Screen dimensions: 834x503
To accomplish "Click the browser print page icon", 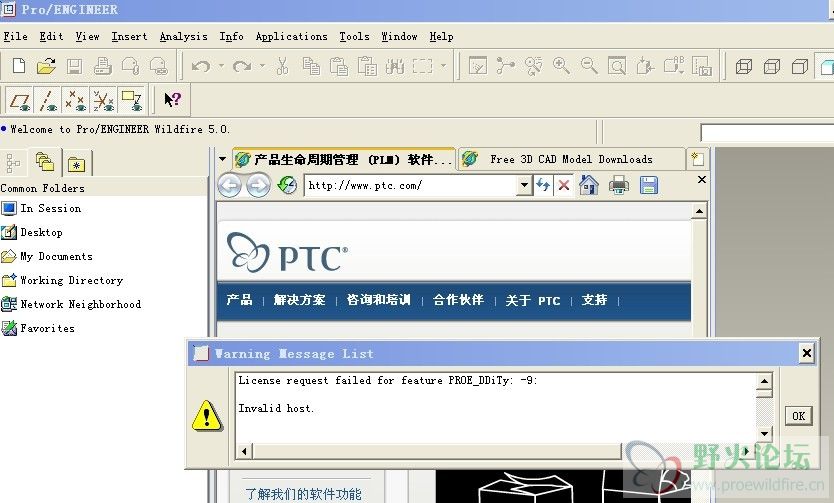I will click(x=619, y=185).
